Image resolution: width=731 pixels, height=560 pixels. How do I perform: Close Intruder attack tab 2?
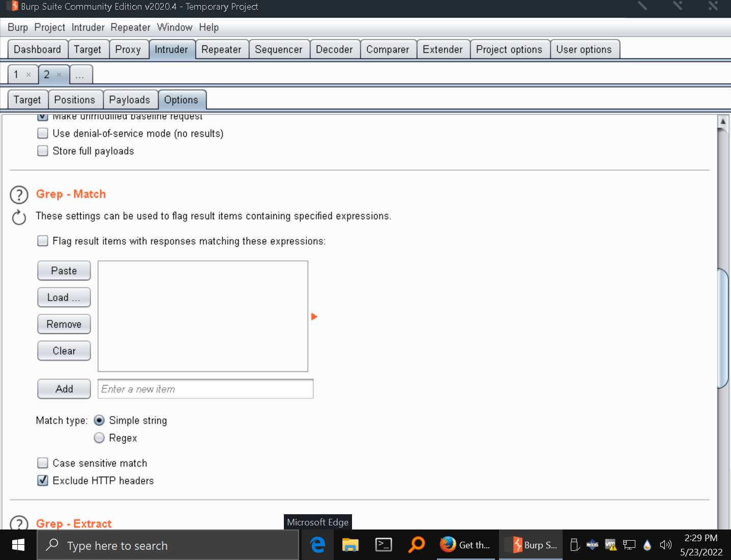point(59,75)
